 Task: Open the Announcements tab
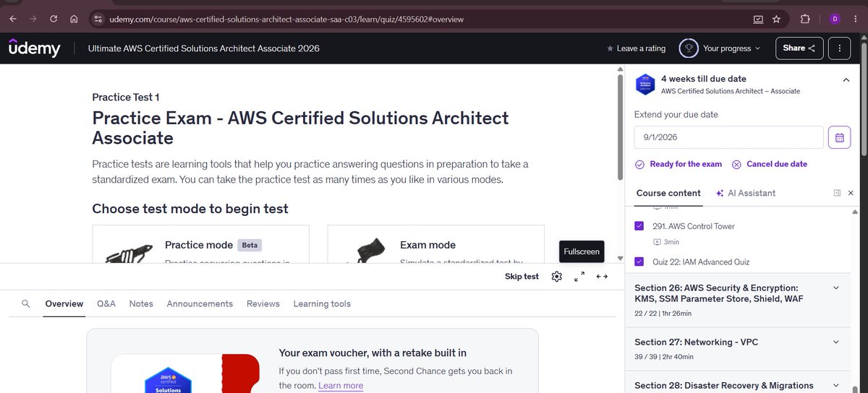pyautogui.click(x=200, y=303)
